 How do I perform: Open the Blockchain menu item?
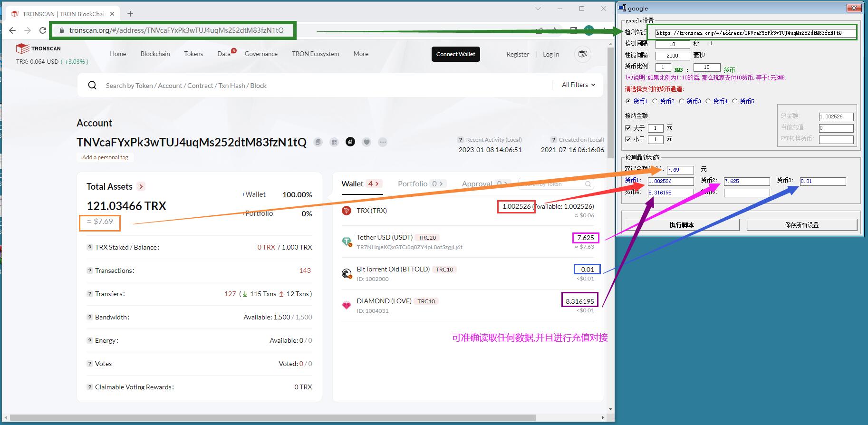[155, 54]
